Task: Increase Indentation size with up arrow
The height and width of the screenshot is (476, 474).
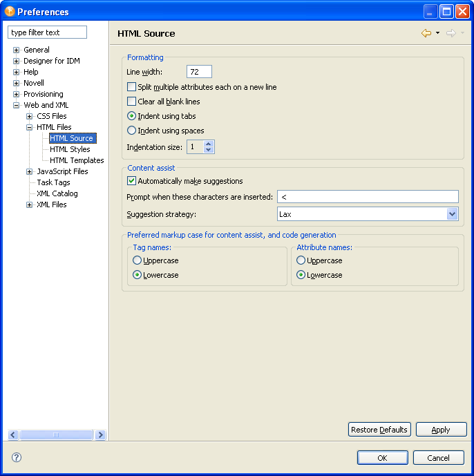Action: tap(208, 144)
